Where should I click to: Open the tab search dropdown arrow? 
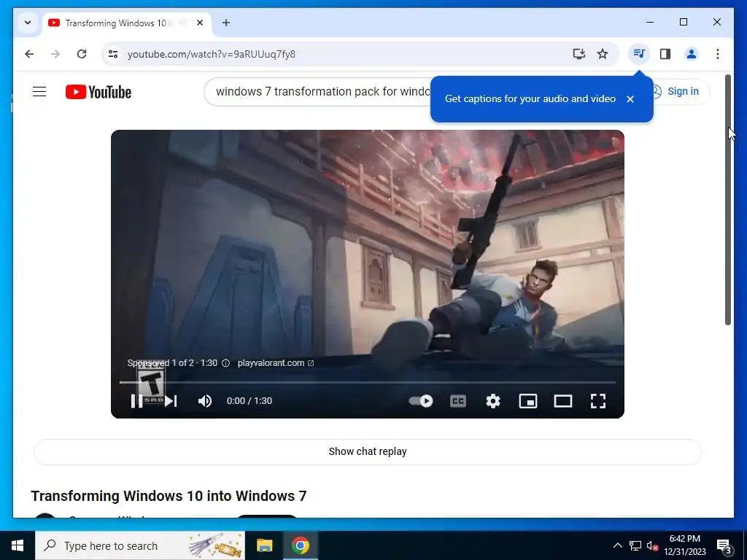point(28,23)
